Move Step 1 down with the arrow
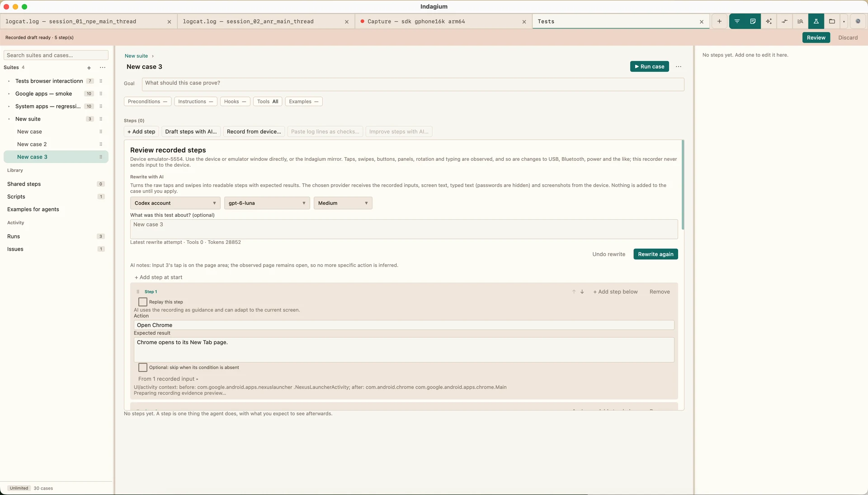Viewport: 868px width, 495px height. [x=582, y=292]
